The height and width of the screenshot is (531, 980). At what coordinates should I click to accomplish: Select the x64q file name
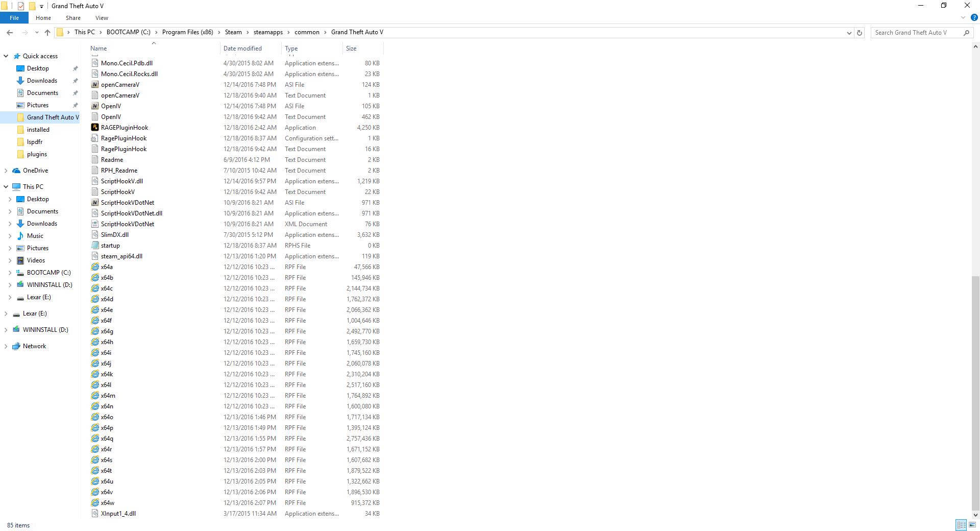[107, 439]
